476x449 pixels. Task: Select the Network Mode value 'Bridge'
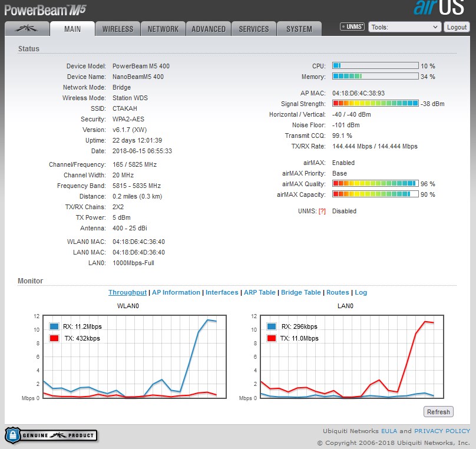click(x=122, y=87)
